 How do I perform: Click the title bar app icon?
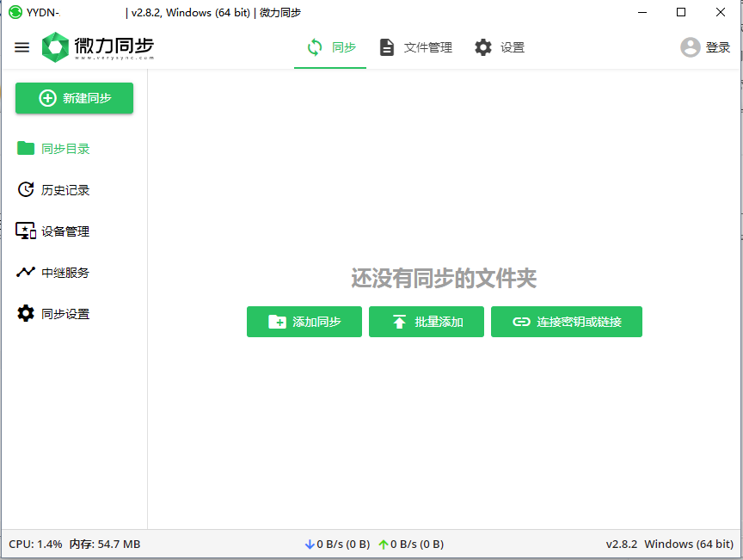click(15, 12)
